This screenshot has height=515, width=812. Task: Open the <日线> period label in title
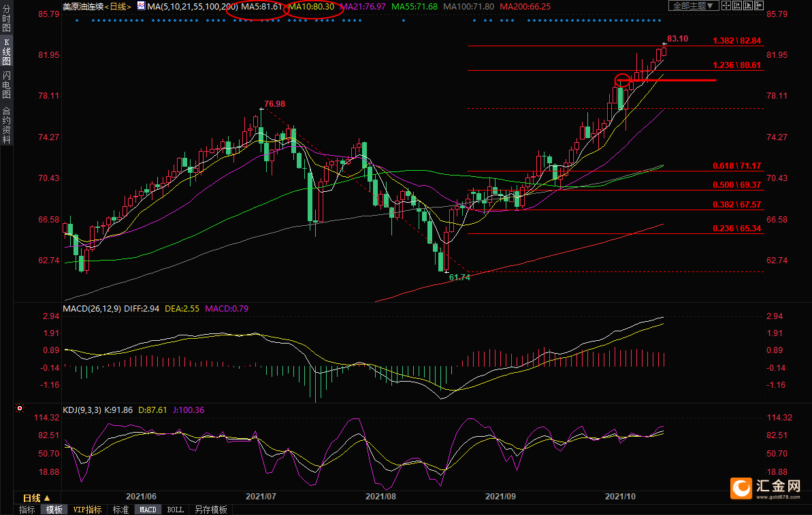(118, 7)
